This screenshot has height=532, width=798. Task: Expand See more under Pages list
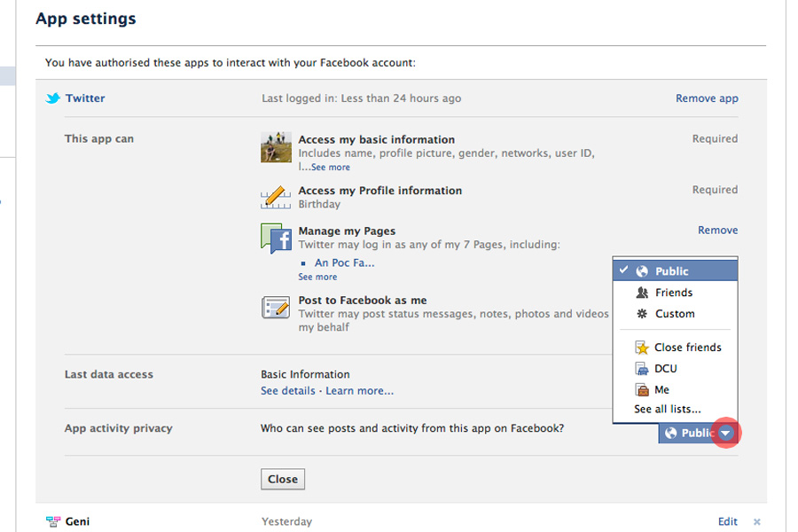click(x=317, y=277)
